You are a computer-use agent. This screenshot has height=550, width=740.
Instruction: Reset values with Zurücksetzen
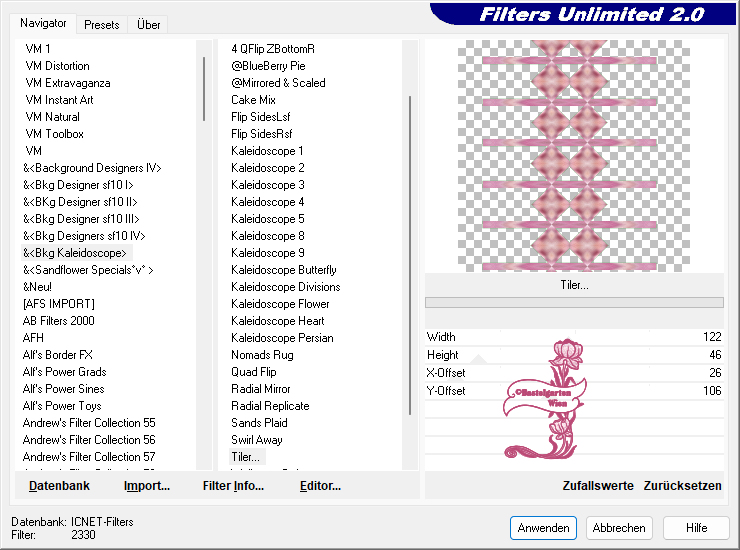coord(682,486)
